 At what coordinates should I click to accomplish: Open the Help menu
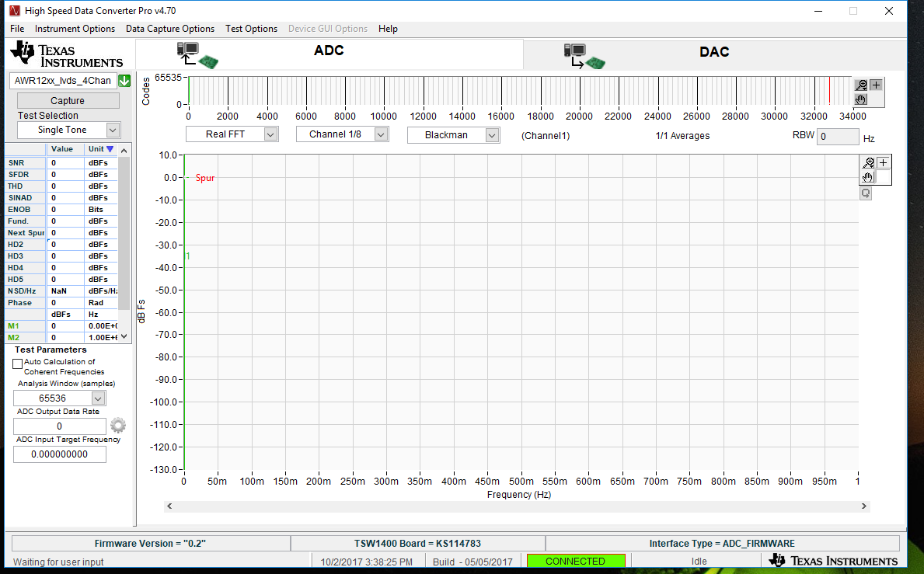(x=388, y=29)
